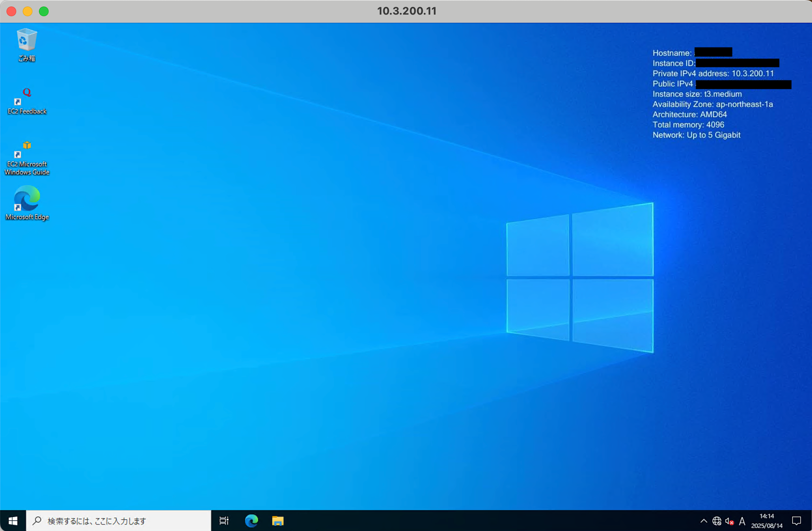Select the Recycle Bin (ごみ箱) desktop icon
This screenshot has height=531, width=812.
click(27, 45)
